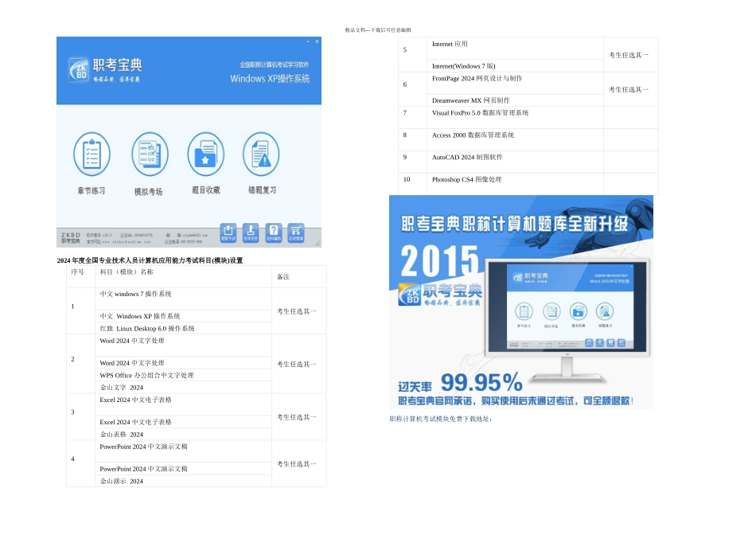Click the Windows XP操作系统 title text

point(270,79)
